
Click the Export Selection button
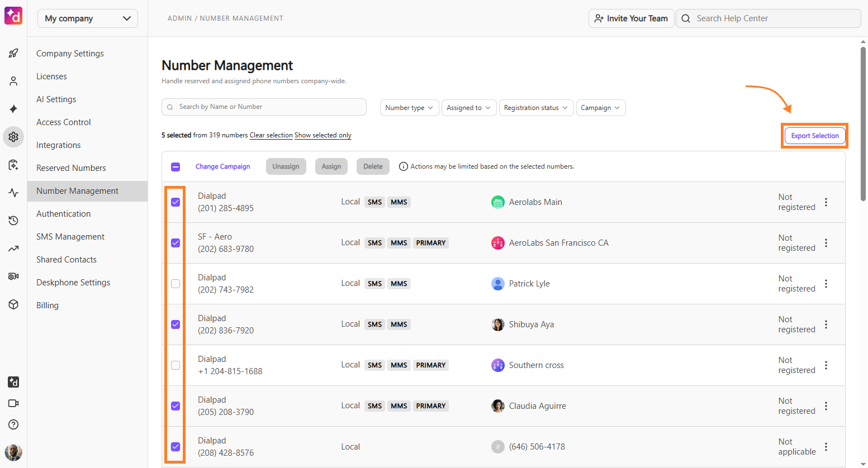point(815,136)
